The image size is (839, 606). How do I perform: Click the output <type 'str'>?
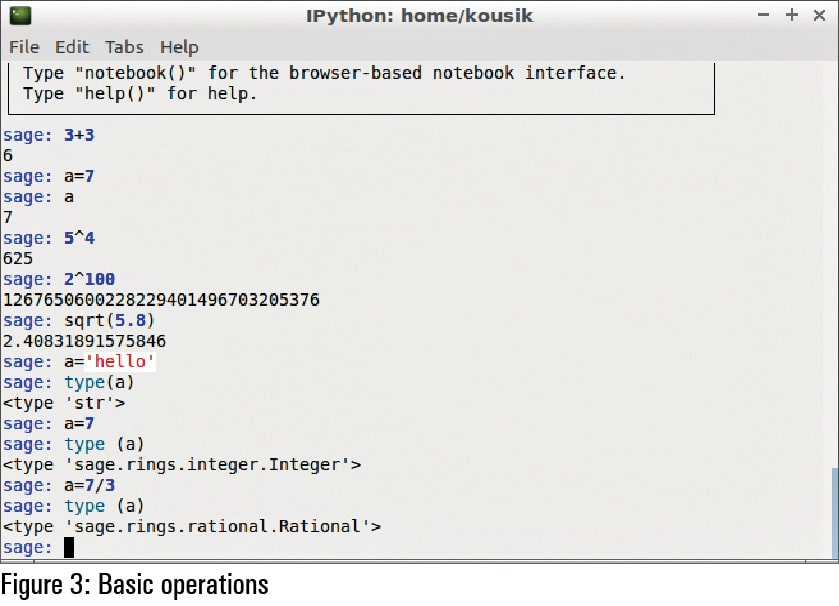point(64,403)
